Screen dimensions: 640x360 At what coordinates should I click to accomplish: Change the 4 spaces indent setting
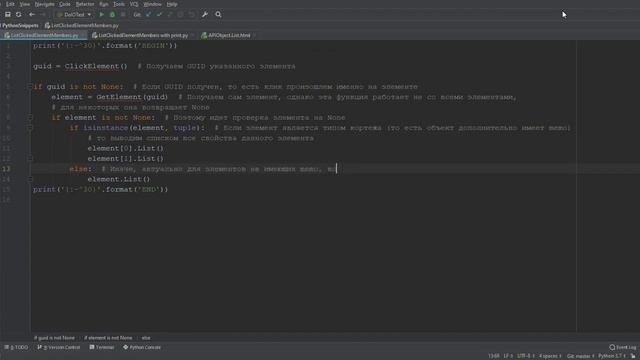(550, 356)
